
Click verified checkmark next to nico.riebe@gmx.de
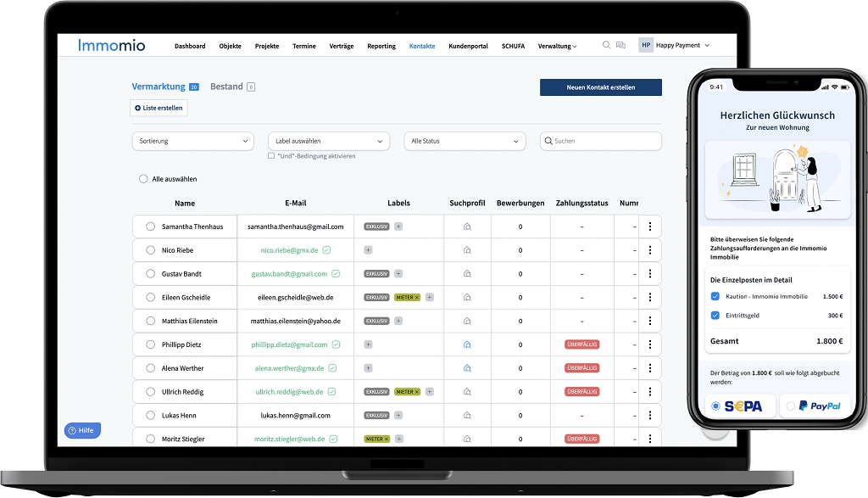coord(326,250)
